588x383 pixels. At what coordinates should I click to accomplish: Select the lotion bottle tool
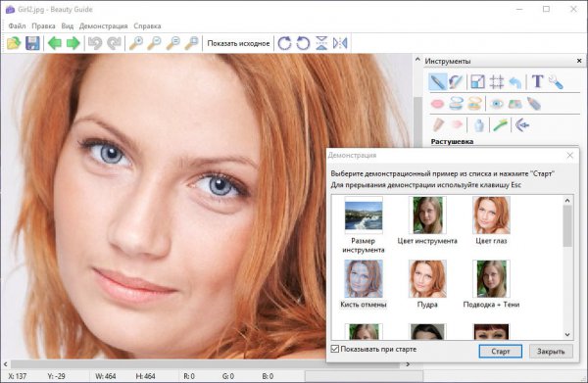[479, 125]
